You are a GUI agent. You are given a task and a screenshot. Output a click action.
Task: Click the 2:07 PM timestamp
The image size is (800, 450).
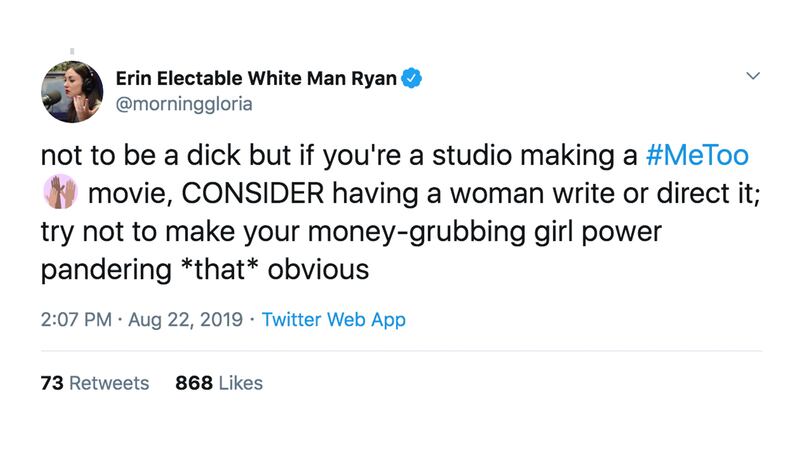(74, 321)
